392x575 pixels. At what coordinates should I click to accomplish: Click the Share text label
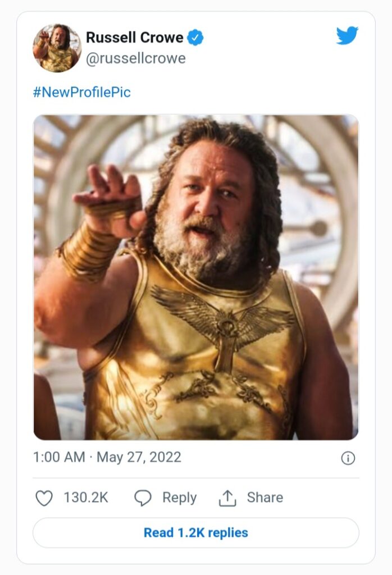[x=265, y=498]
